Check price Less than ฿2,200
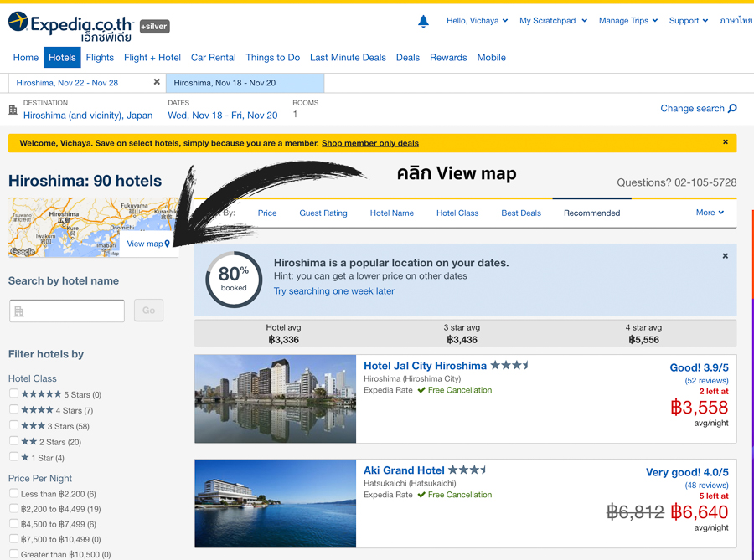 pyautogui.click(x=14, y=493)
